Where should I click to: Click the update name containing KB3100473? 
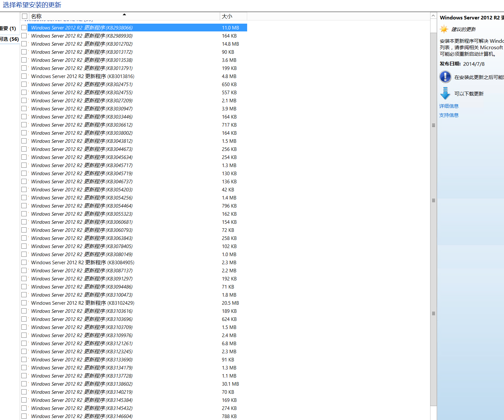82,295
